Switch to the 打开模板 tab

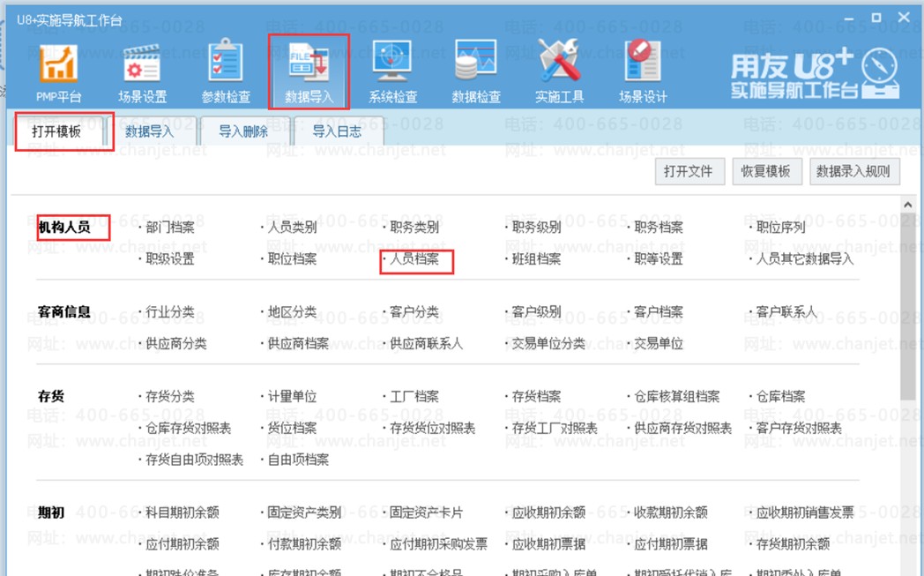coord(57,131)
